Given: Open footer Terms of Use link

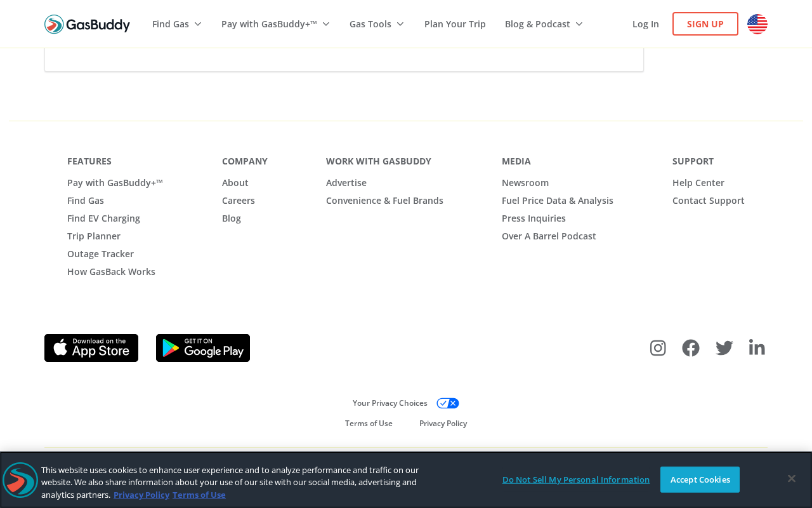Looking at the screenshot, I should [x=369, y=424].
